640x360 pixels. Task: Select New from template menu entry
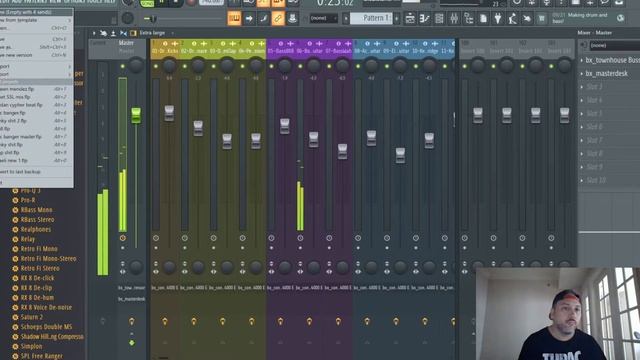[x=36, y=20]
